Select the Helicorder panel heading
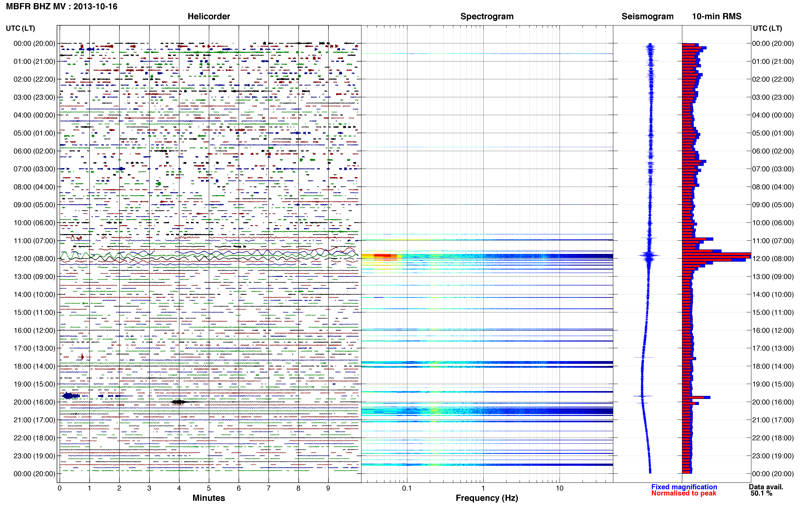This screenshot has width=812, height=508. pos(208,16)
